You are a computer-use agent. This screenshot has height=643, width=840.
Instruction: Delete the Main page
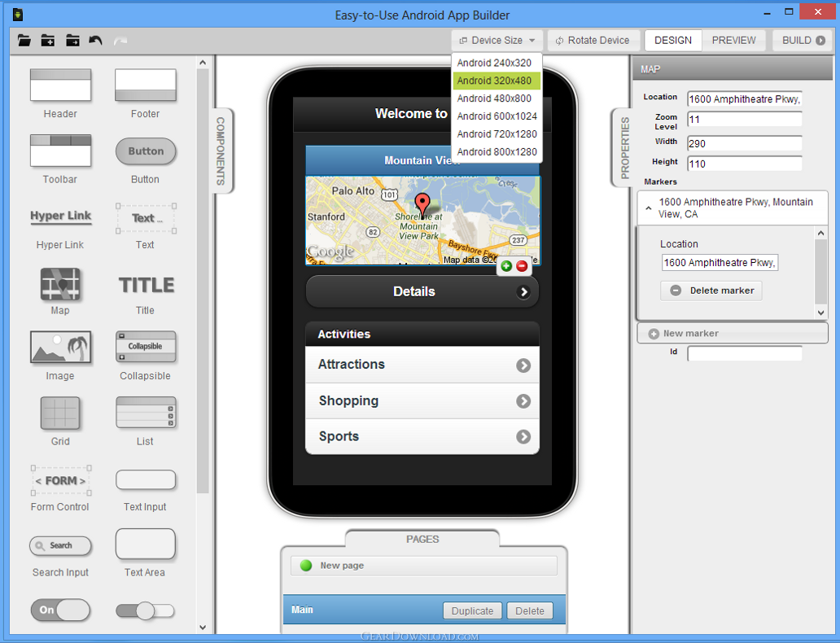[529, 610]
